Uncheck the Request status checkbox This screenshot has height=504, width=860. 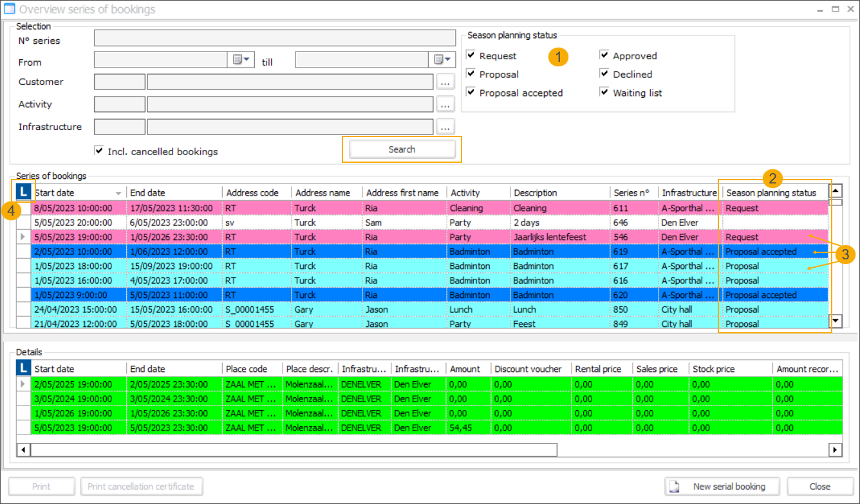tap(471, 55)
